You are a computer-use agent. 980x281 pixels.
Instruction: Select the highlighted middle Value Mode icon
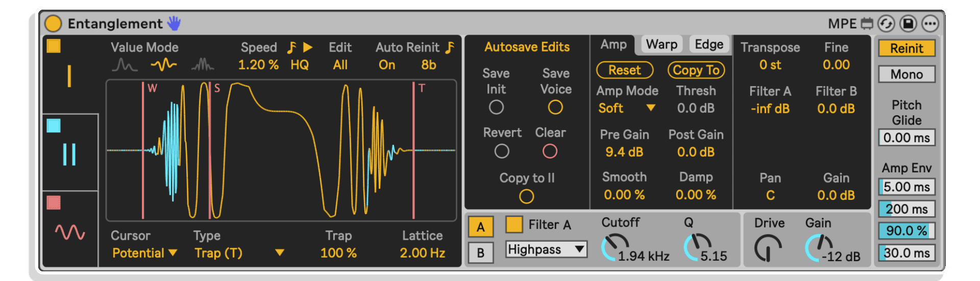pos(164,65)
